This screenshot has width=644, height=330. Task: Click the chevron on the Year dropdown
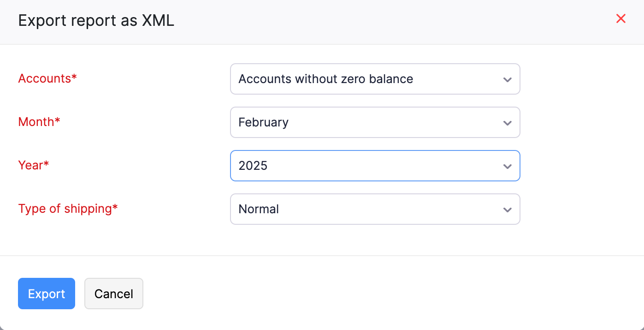[x=507, y=166]
